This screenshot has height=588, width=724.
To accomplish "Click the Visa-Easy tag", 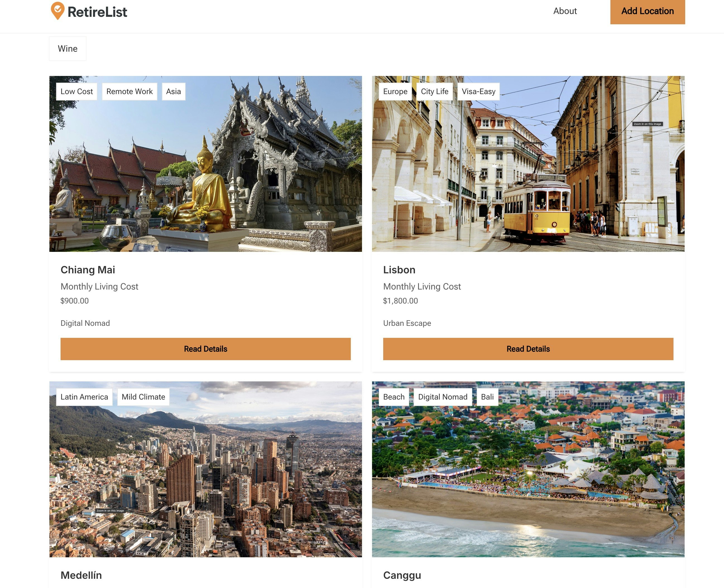I will 478,92.
